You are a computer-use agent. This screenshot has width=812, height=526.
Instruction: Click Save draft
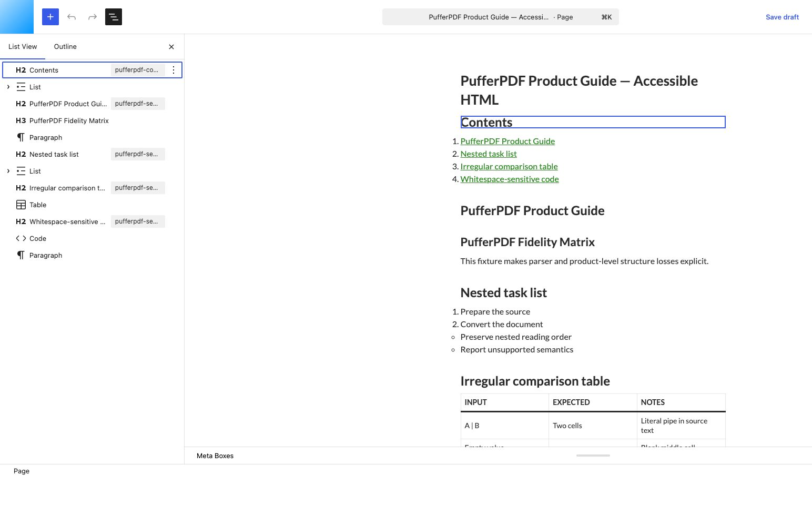(782, 17)
